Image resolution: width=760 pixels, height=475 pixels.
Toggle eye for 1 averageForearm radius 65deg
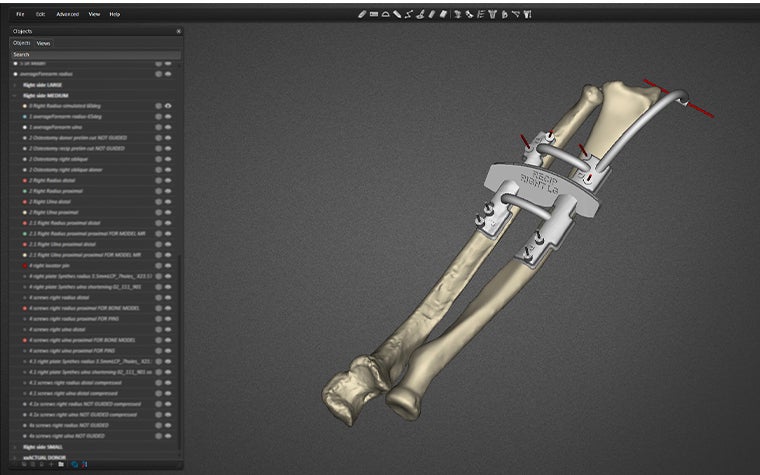point(168,116)
